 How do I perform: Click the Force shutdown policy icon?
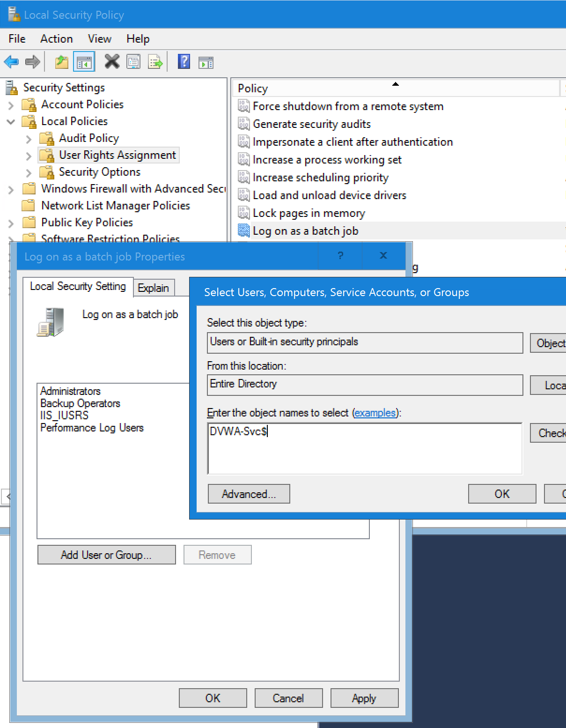click(244, 106)
